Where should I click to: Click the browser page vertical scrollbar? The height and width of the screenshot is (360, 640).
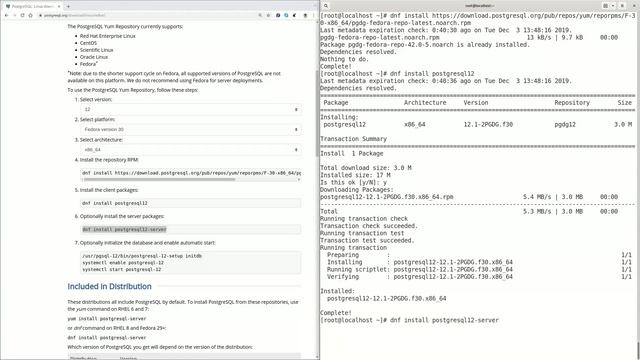tap(317, 113)
